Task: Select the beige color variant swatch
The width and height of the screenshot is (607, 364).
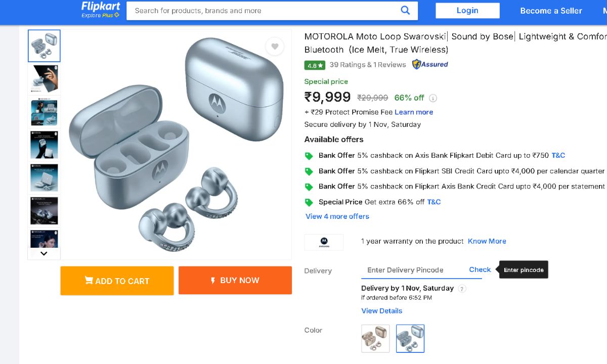Action: [375, 338]
